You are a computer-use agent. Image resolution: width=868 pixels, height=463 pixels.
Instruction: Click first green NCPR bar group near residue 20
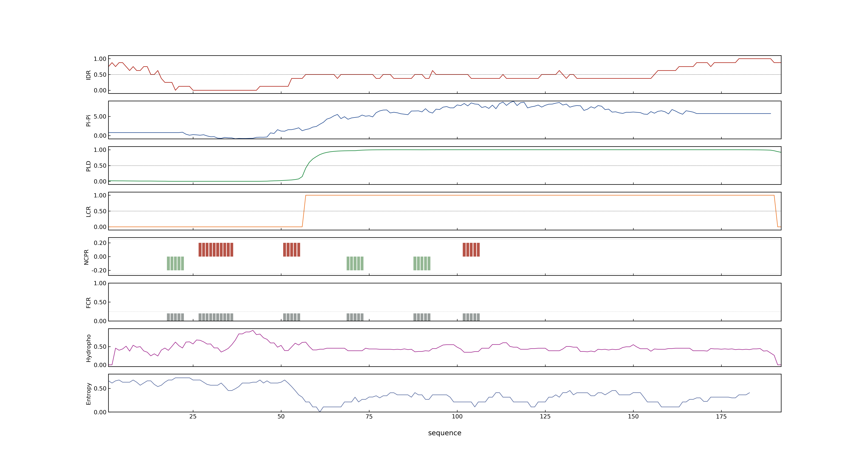[x=175, y=263]
